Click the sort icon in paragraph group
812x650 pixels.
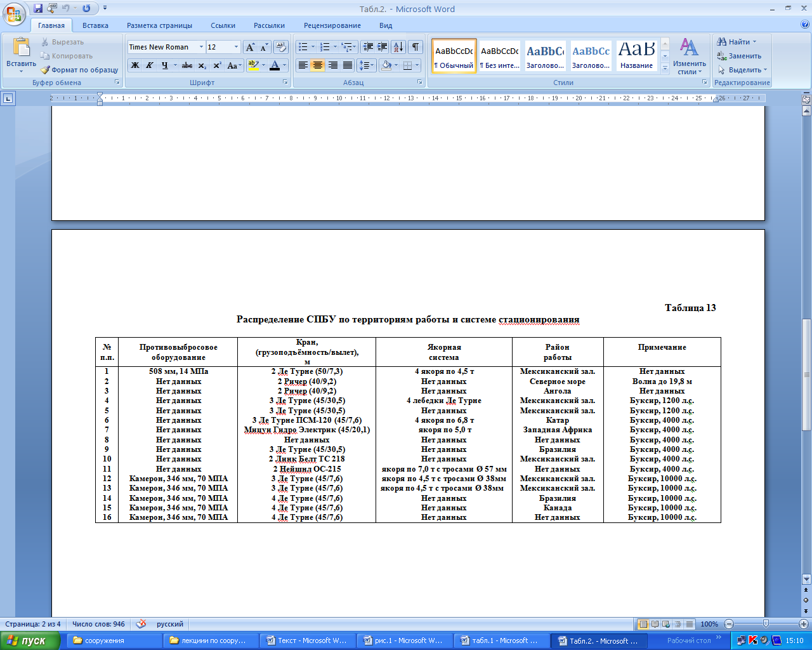point(398,47)
